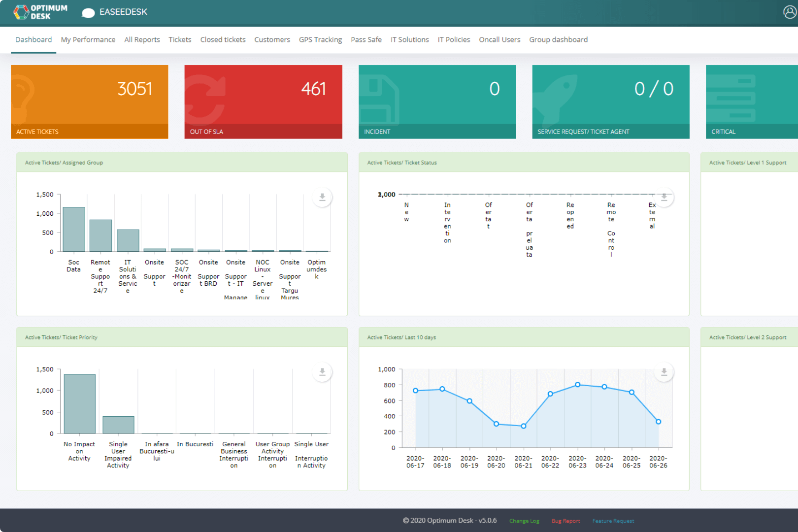Image resolution: width=798 pixels, height=532 pixels.
Task: Click the Soc Data bar
Action: coord(74,229)
